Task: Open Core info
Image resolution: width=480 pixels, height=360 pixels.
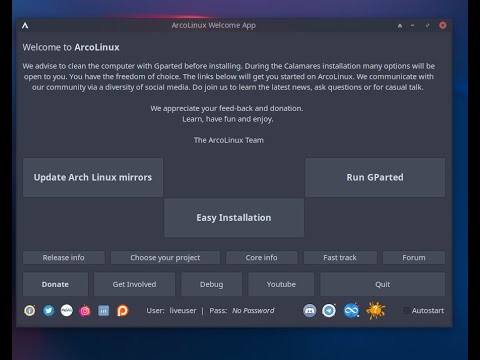Action: coord(262,258)
